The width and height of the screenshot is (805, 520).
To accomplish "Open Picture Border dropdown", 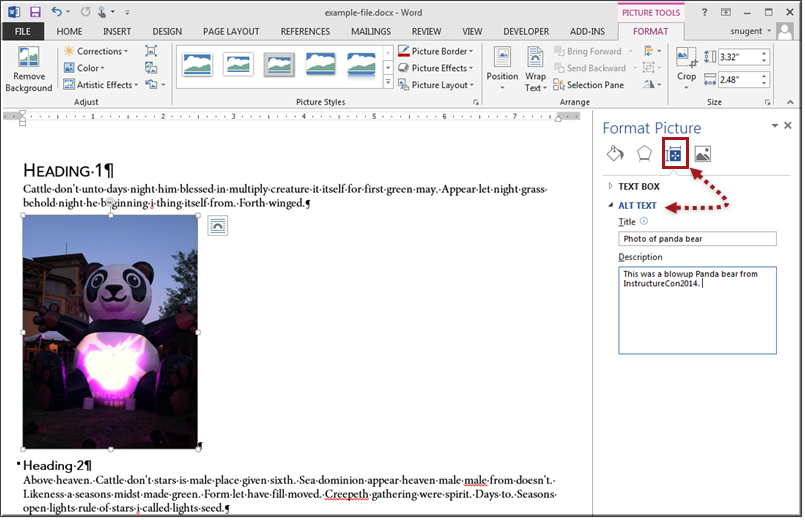I will (x=435, y=51).
